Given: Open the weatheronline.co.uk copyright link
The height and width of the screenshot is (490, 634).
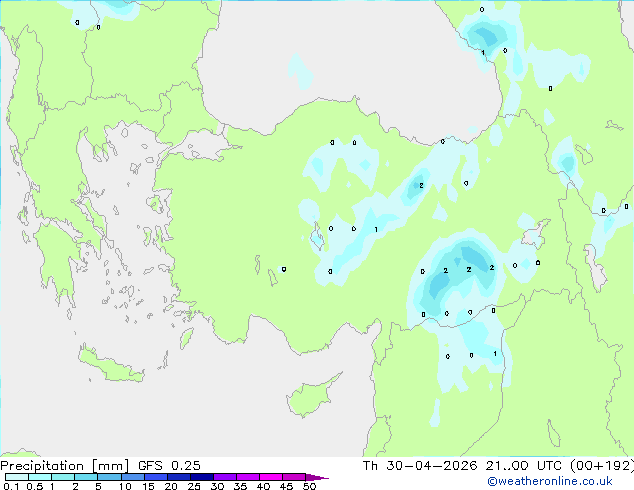Looking at the screenshot, I should pyautogui.click(x=549, y=481).
